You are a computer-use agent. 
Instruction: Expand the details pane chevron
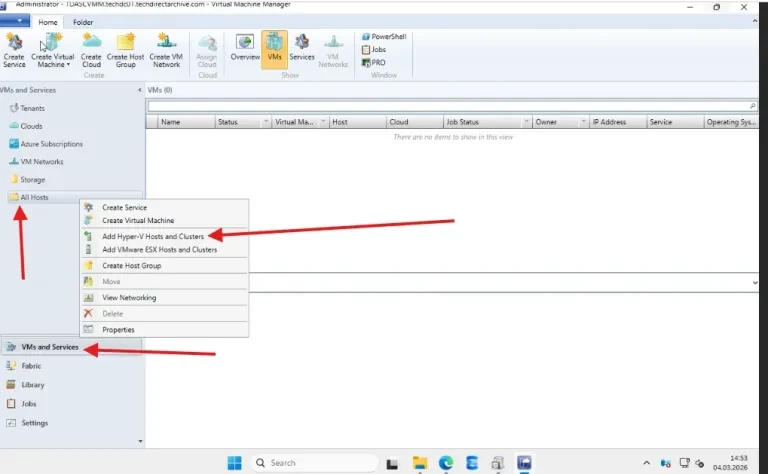[x=754, y=283]
